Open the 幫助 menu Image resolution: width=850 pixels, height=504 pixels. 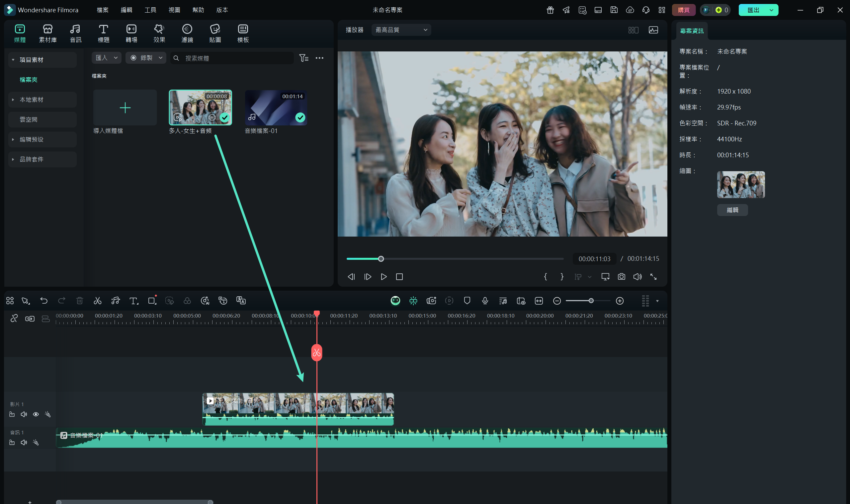[x=198, y=10]
